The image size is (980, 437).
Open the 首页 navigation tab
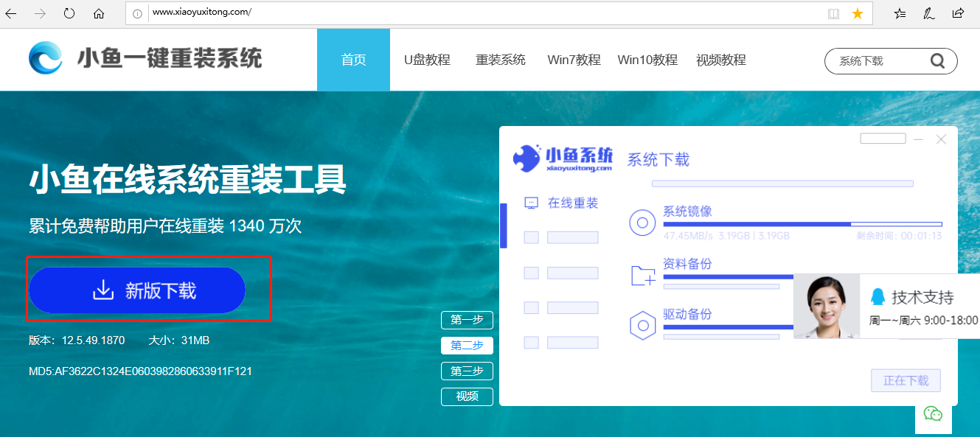(x=353, y=60)
